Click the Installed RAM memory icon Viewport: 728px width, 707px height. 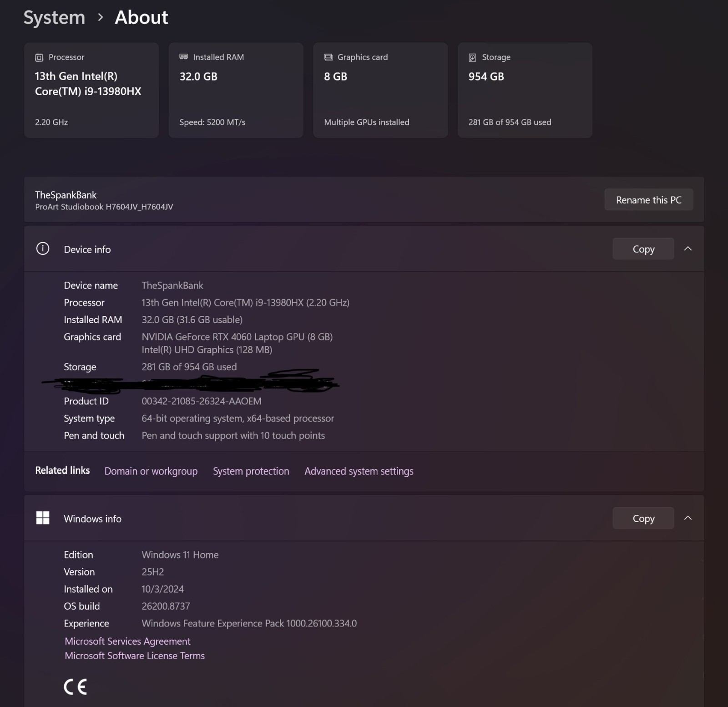[x=183, y=57]
